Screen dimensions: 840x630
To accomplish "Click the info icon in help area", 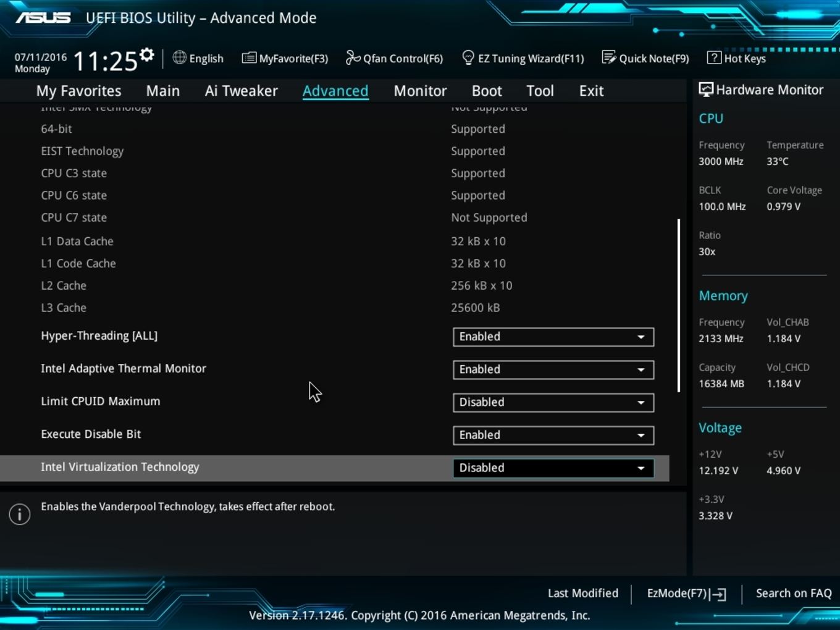I will click(x=20, y=514).
